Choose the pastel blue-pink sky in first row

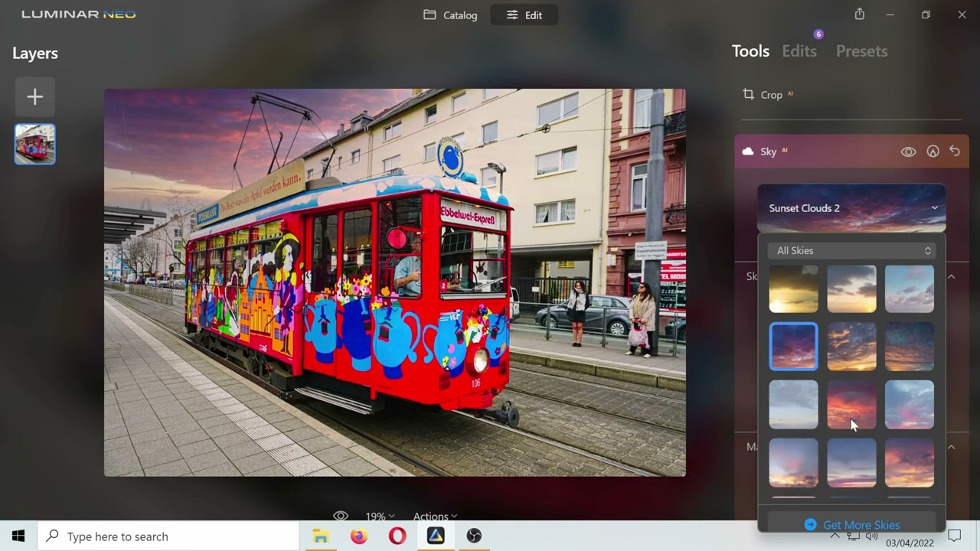tap(910, 289)
